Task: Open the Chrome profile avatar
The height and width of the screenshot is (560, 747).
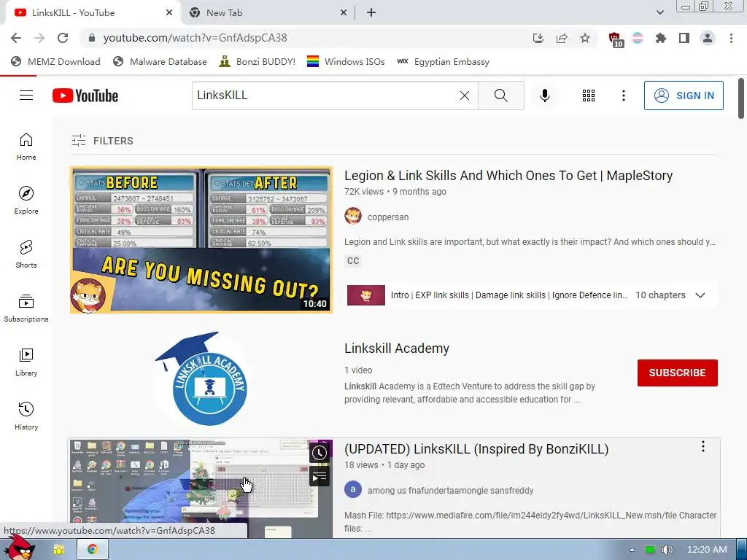Action: coord(708,38)
